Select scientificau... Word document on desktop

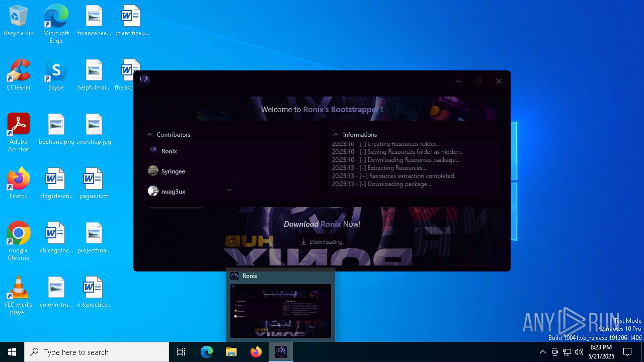131,21
